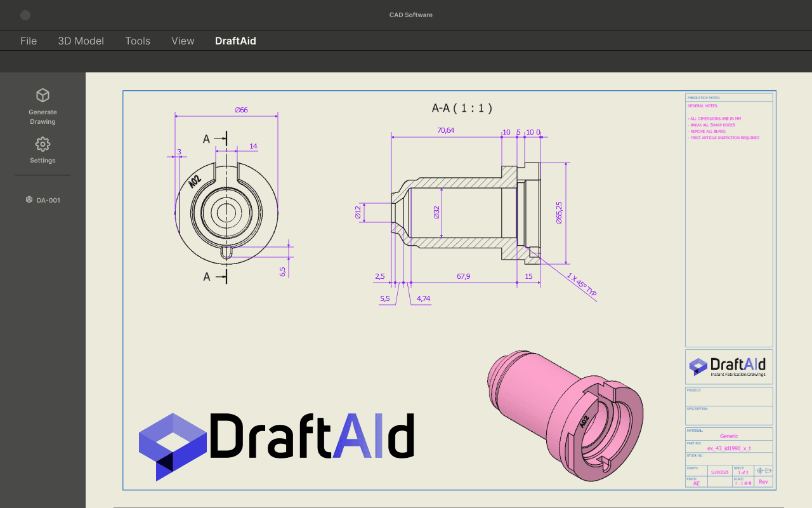Select the "1 X 45° TYP" chamfer note

point(582,286)
